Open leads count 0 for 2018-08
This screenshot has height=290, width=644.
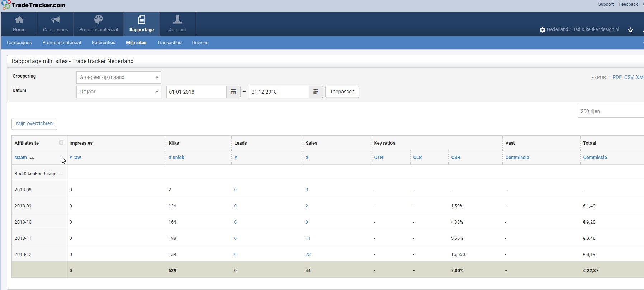pos(235,190)
